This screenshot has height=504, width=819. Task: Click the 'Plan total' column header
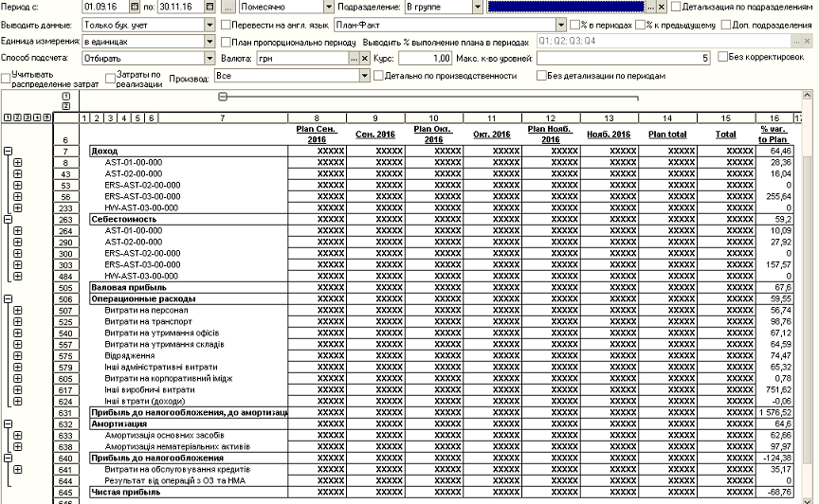click(667, 135)
